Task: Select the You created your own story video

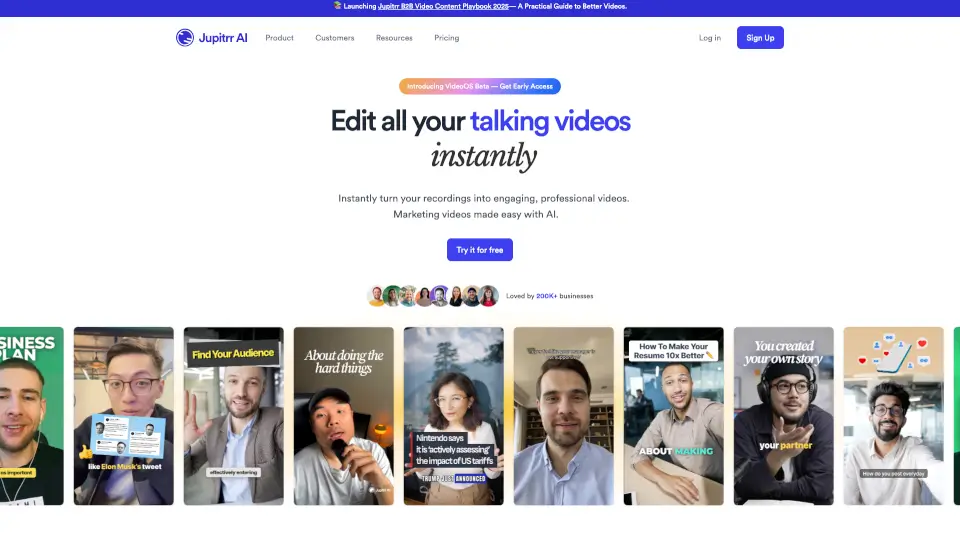Action: click(x=783, y=416)
